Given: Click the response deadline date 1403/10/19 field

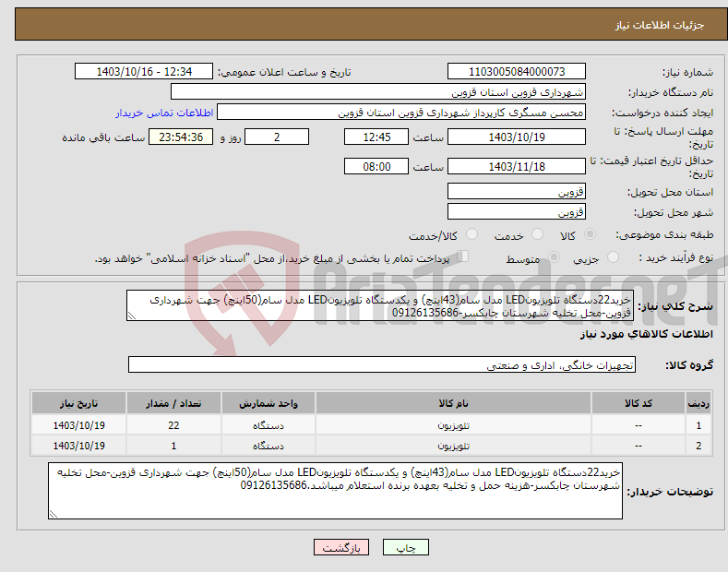Looking at the screenshot, I should pos(517,137).
